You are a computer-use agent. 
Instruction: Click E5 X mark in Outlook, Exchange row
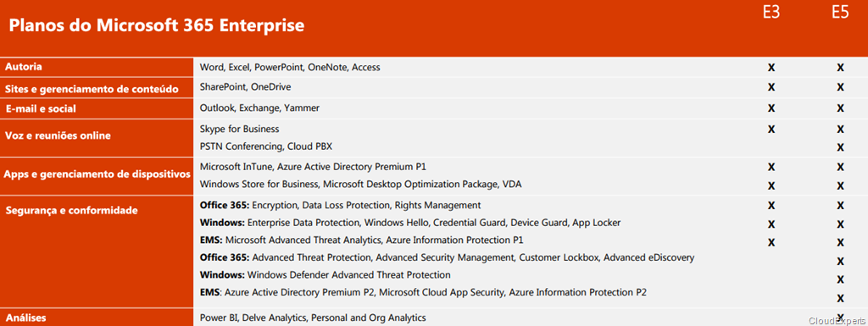click(x=840, y=108)
